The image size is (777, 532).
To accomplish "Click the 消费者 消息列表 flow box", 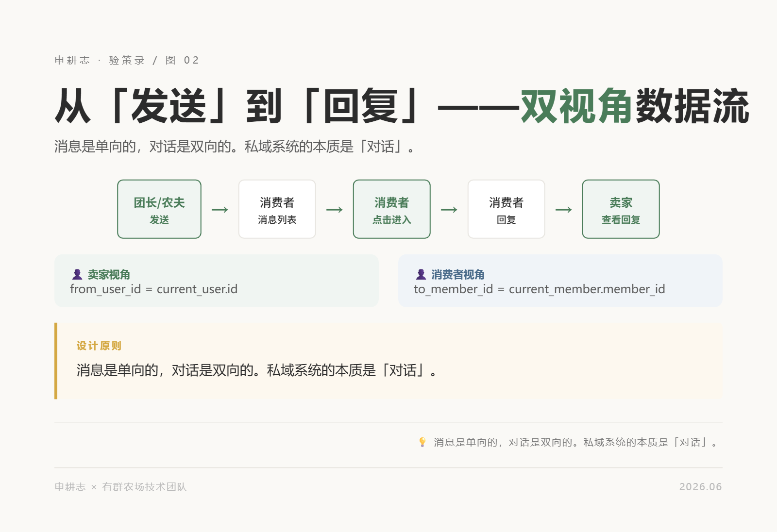I will click(x=277, y=209).
